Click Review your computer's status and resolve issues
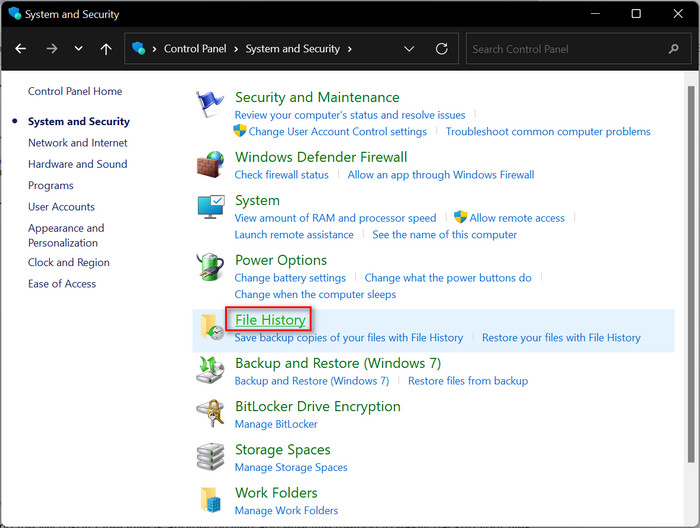Viewport: 700px width, 528px height. tap(350, 115)
